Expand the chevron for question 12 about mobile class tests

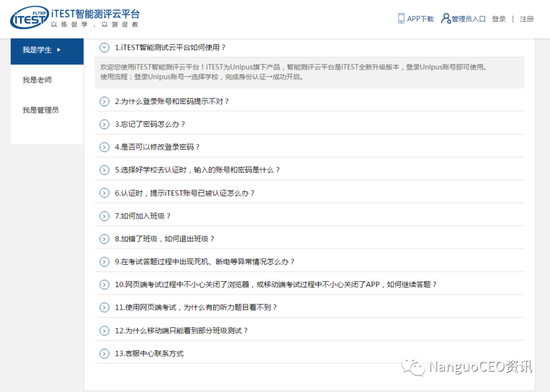[x=104, y=330]
